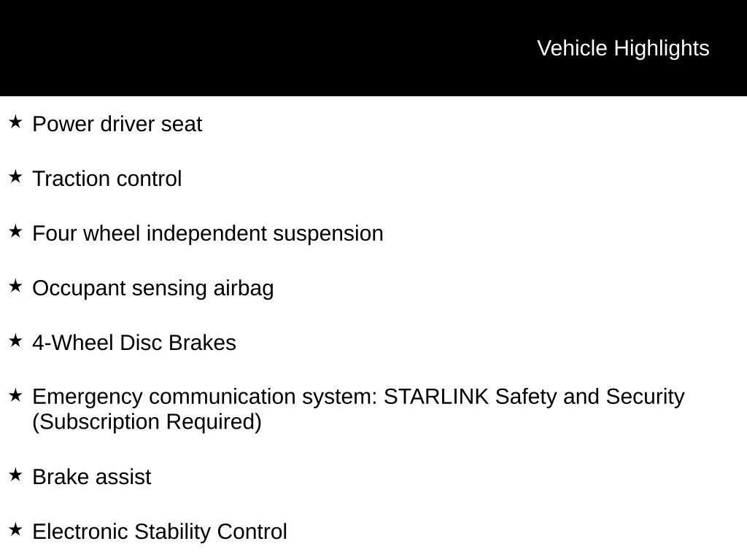Click the star beside Power driver seat

[x=15, y=122]
